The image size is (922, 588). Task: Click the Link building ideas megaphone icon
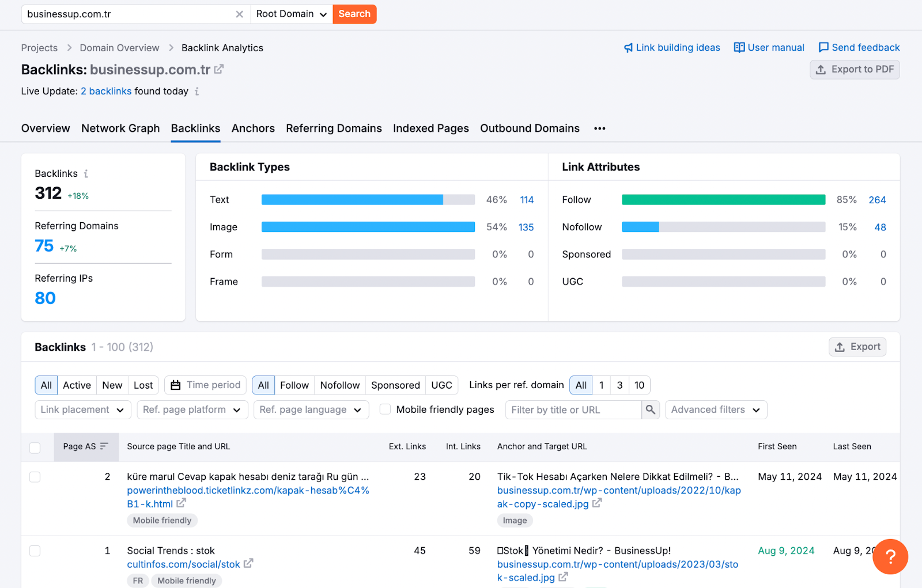[x=628, y=48]
